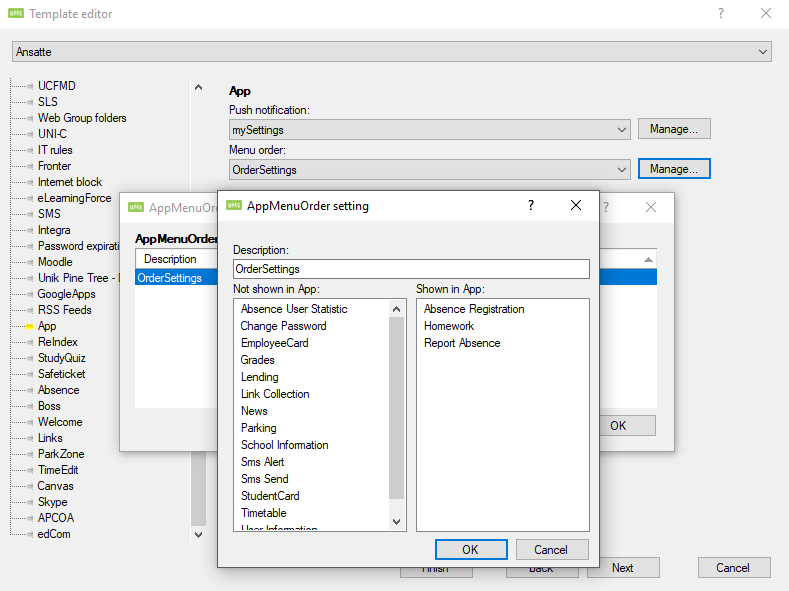Select GoogleApps in the left tree
The width and height of the screenshot is (789, 591).
click(66, 294)
